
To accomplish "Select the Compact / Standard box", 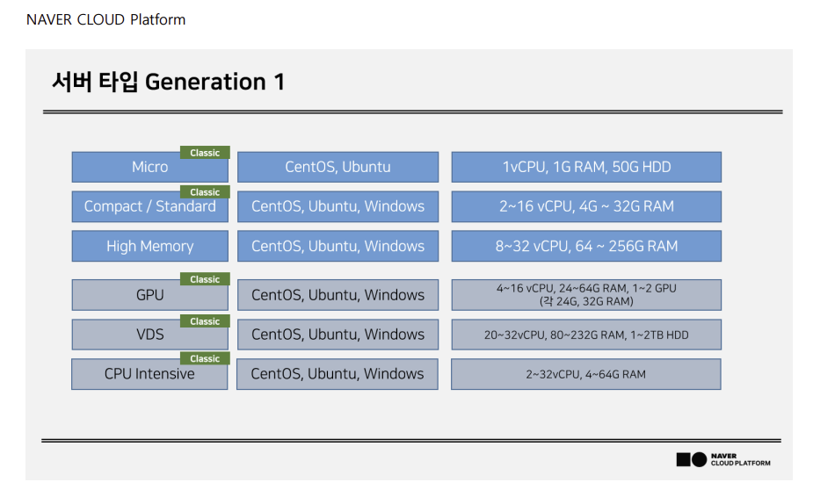I will 149,206.
